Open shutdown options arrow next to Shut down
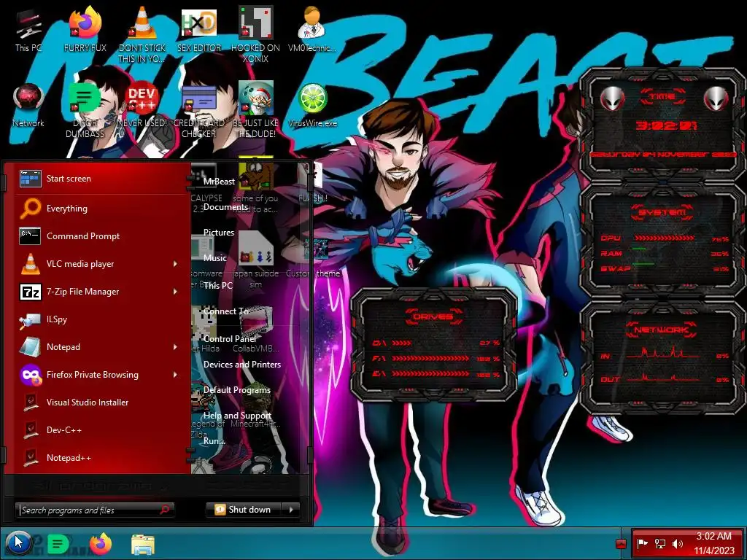The image size is (747, 560). tap(291, 509)
